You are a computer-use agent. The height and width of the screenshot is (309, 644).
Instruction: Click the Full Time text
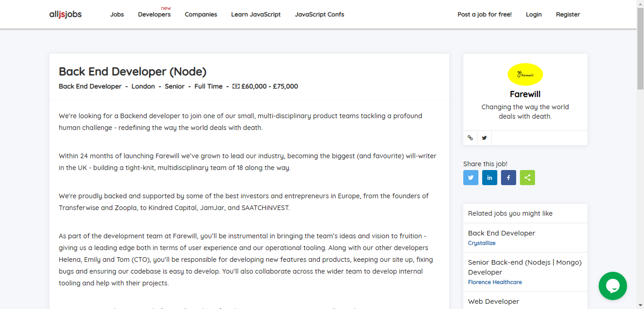[209, 86]
